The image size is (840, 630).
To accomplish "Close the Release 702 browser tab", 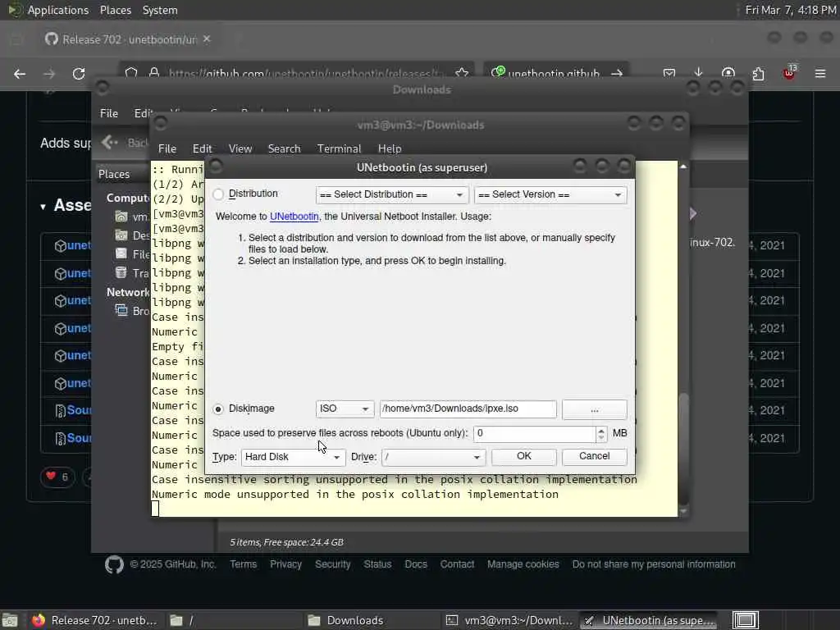I will coord(207,39).
